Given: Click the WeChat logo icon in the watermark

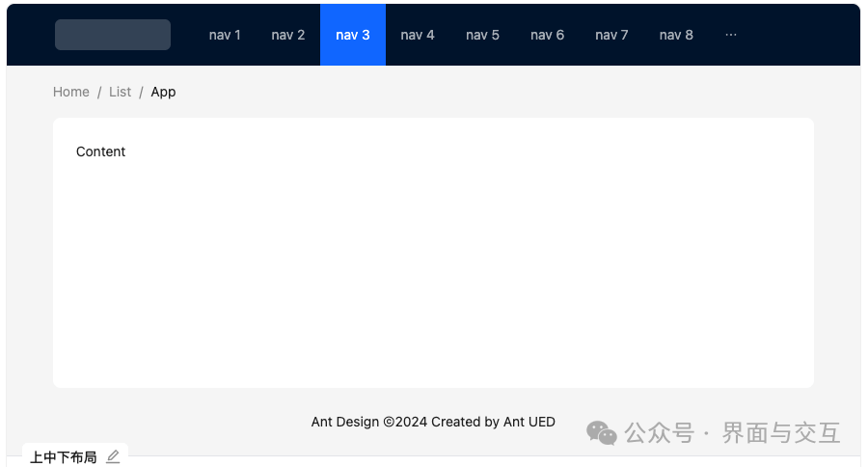Looking at the screenshot, I should click(602, 433).
